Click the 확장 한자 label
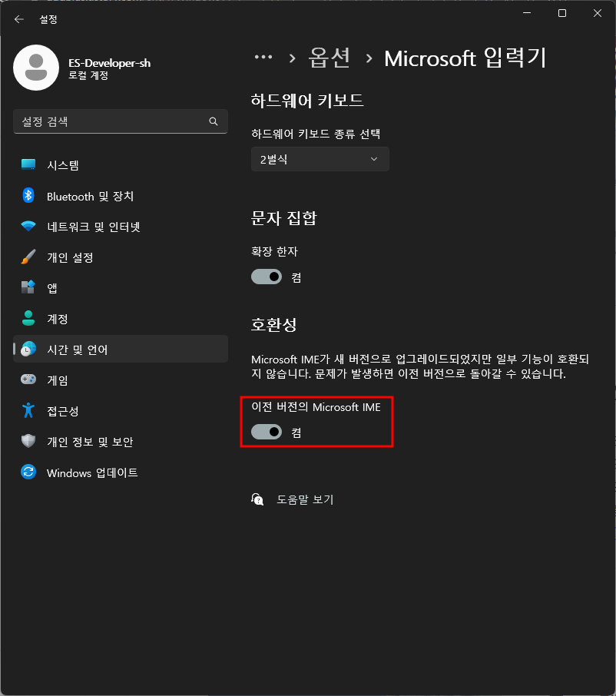The width and height of the screenshot is (616, 696). 274,252
